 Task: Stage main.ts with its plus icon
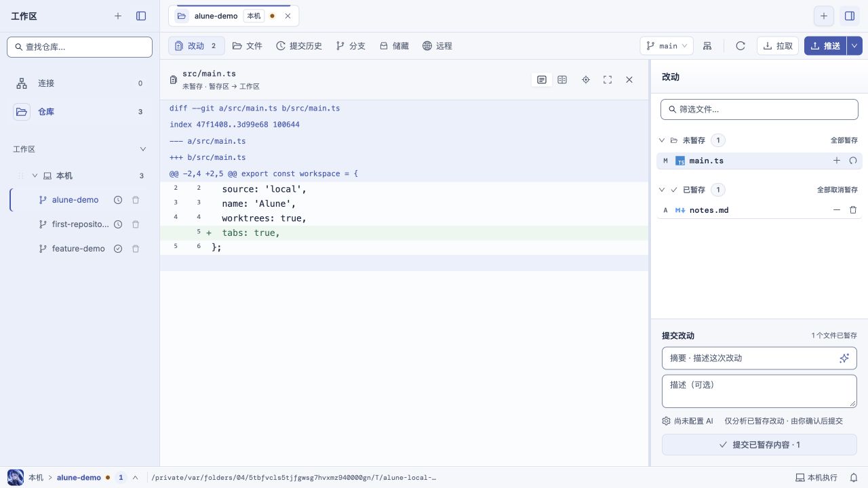tap(837, 161)
